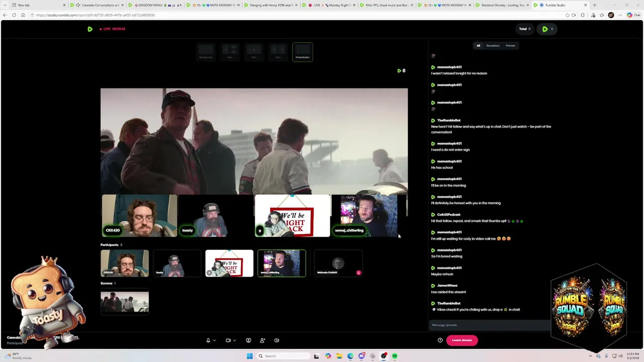Click the shared screen thumbnail under Screens
This screenshot has height=362, width=644.
click(125, 301)
